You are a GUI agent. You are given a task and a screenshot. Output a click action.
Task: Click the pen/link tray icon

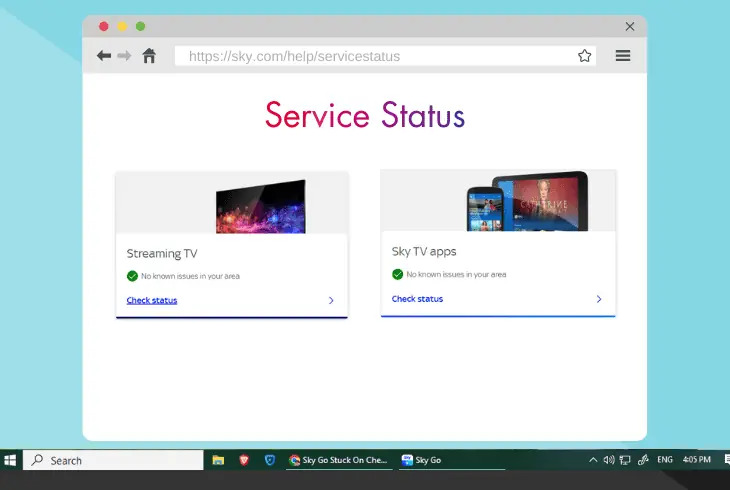pyautogui.click(x=643, y=460)
